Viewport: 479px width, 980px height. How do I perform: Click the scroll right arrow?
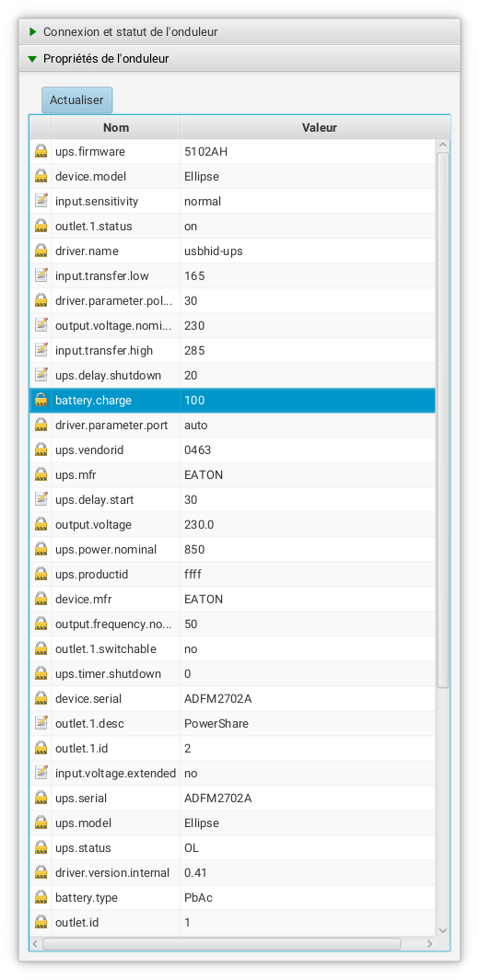pos(429,943)
